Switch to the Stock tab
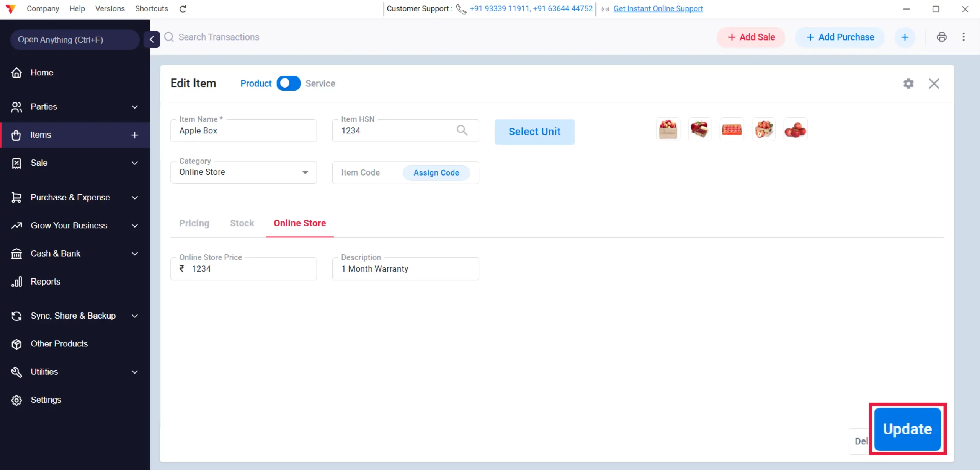Image resolution: width=980 pixels, height=470 pixels. point(242,223)
